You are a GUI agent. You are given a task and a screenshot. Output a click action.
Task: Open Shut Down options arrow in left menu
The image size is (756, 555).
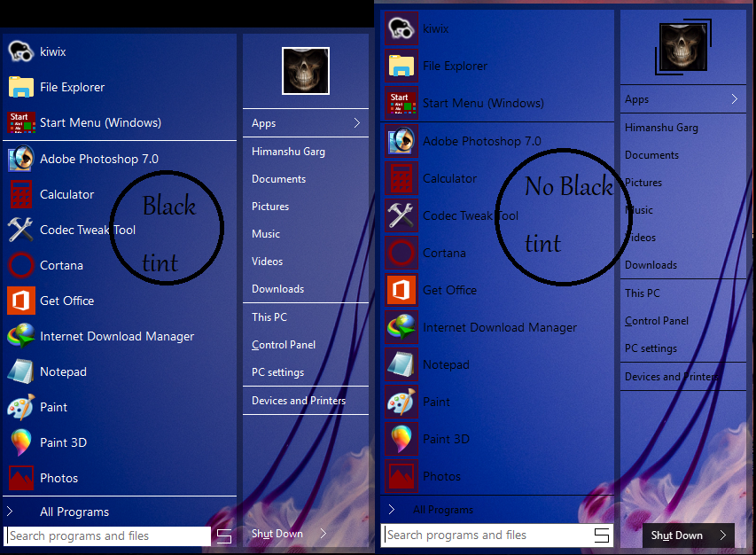coord(323,533)
